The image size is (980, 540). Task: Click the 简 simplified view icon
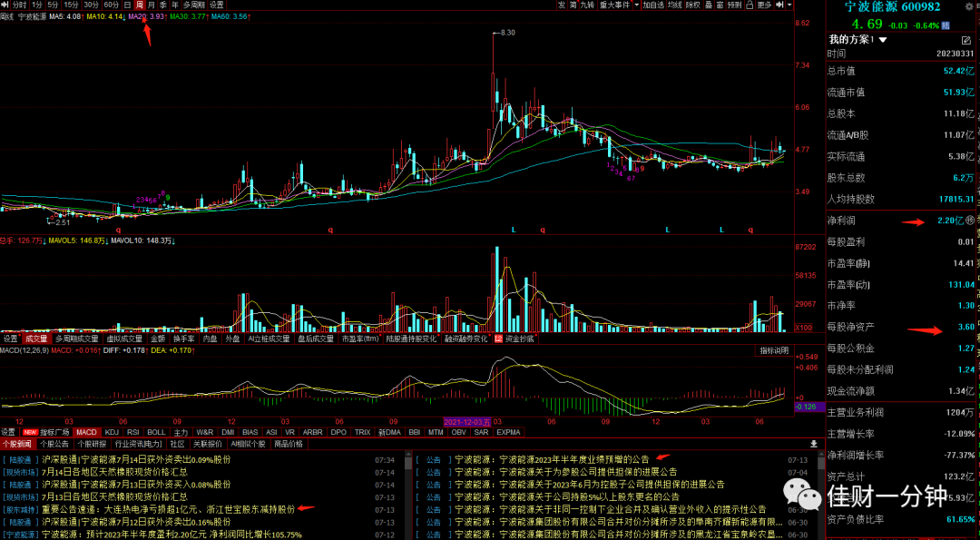click(573, 5)
